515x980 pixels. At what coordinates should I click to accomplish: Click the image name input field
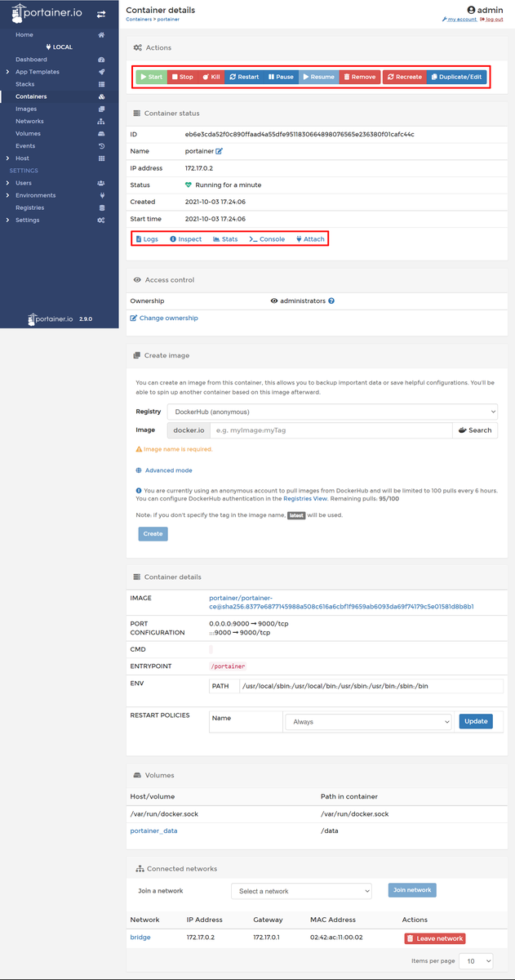[x=331, y=430]
